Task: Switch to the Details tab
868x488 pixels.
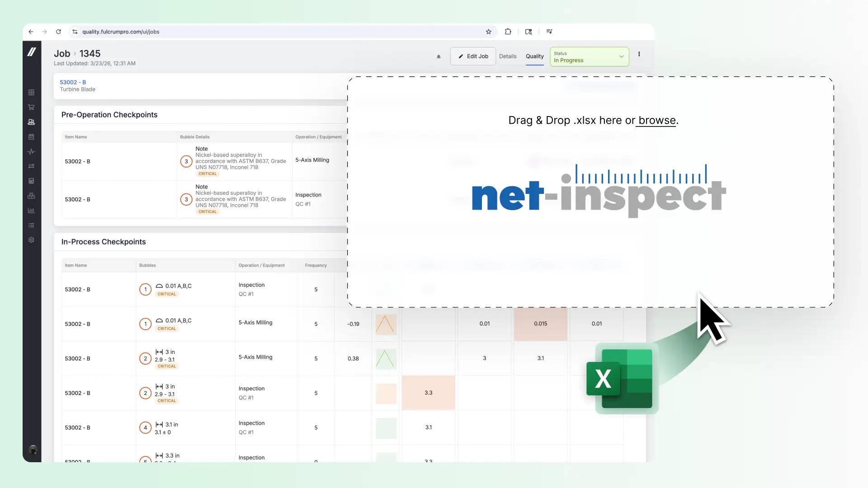Action: tap(508, 56)
